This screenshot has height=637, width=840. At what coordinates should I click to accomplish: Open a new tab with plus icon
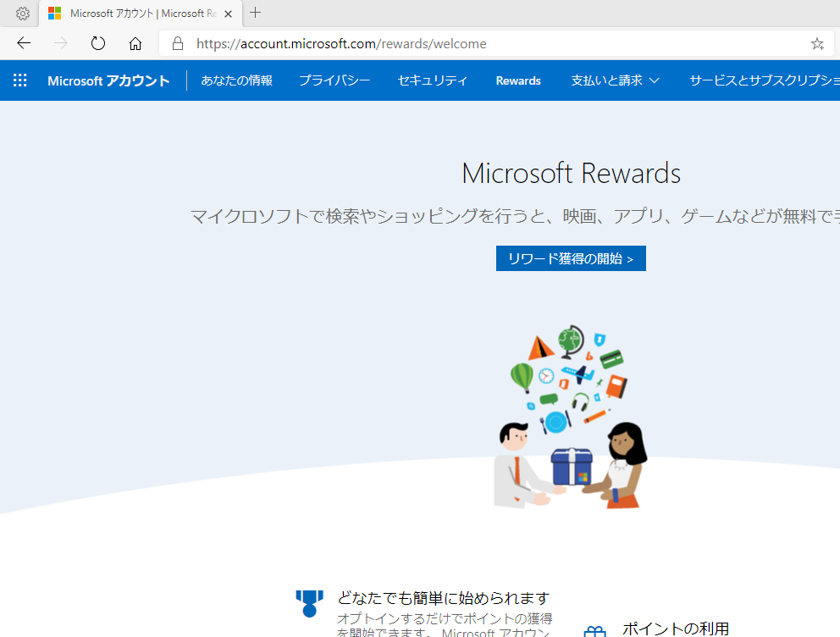click(x=256, y=13)
